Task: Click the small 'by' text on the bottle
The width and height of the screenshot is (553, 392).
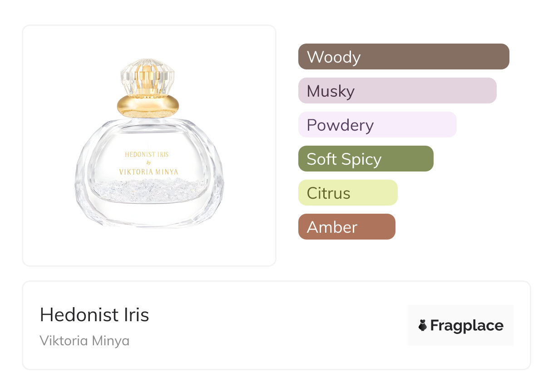Action: 147,163
